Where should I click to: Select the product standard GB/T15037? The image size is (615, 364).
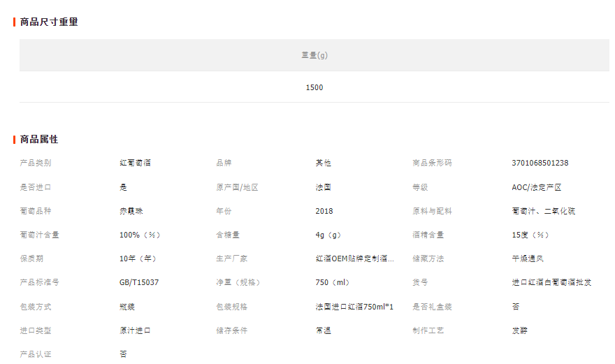139,282
